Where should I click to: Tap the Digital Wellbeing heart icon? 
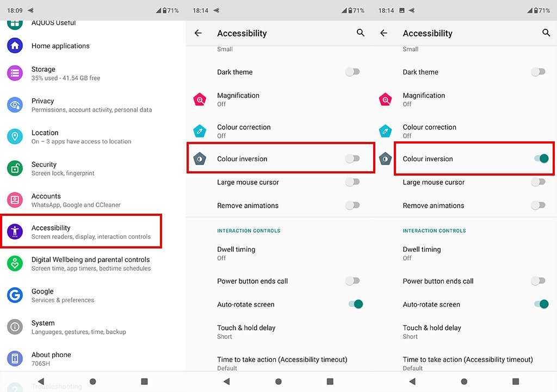pyautogui.click(x=15, y=264)
